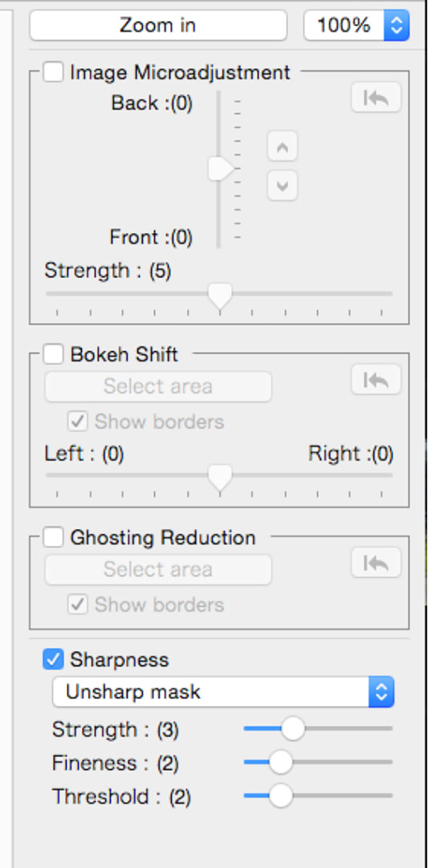
Task: Click Select area under Ghosting Reduction
Action: (x=158, y=569)
